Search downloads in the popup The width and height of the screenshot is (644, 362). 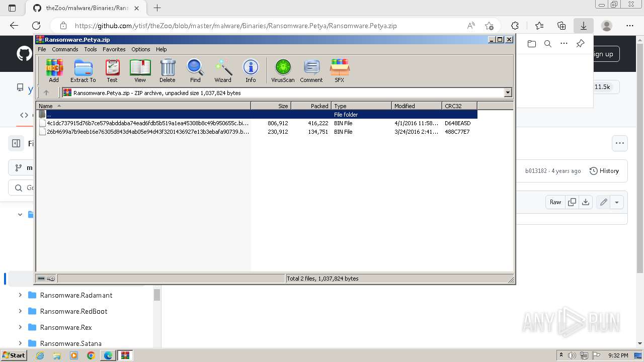point(548,44)
